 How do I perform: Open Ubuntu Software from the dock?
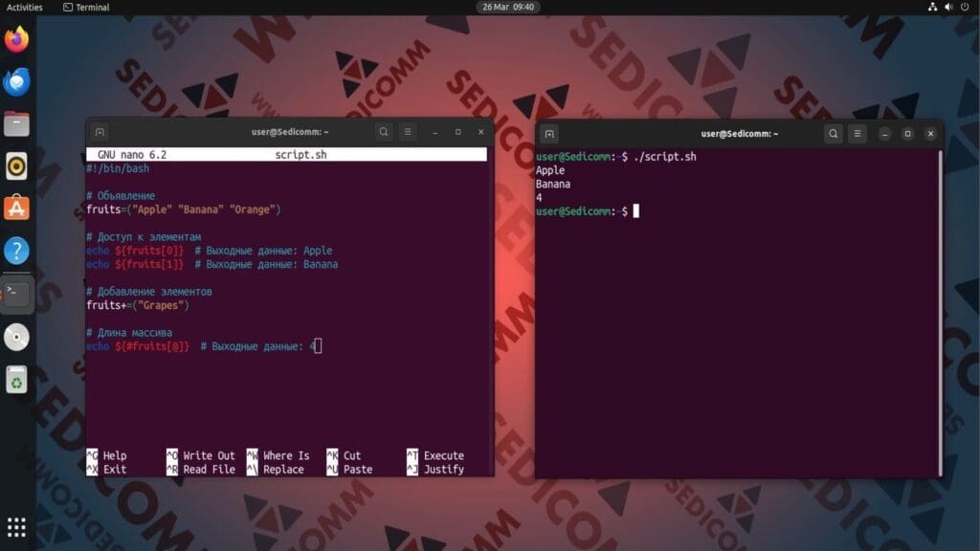(16, 208)
